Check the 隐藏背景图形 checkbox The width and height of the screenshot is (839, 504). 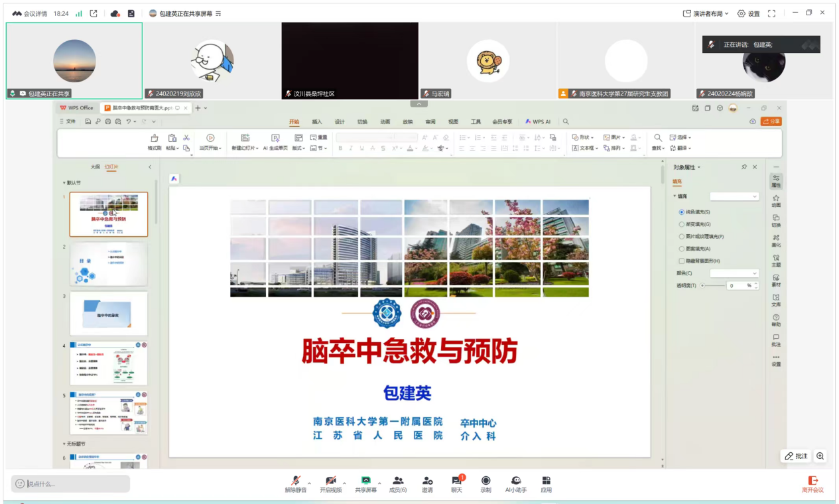[x=682, y=261]
